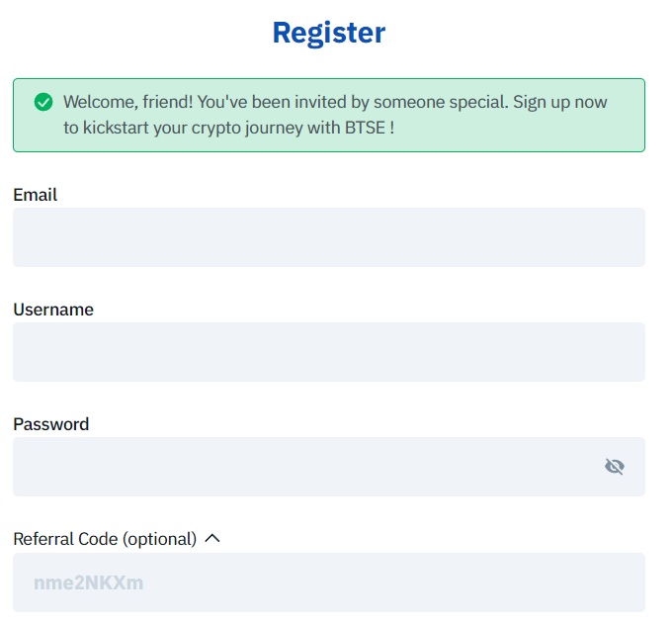Click "Sign up now" text in banner

pyautogui.click(x=560, y=102)
